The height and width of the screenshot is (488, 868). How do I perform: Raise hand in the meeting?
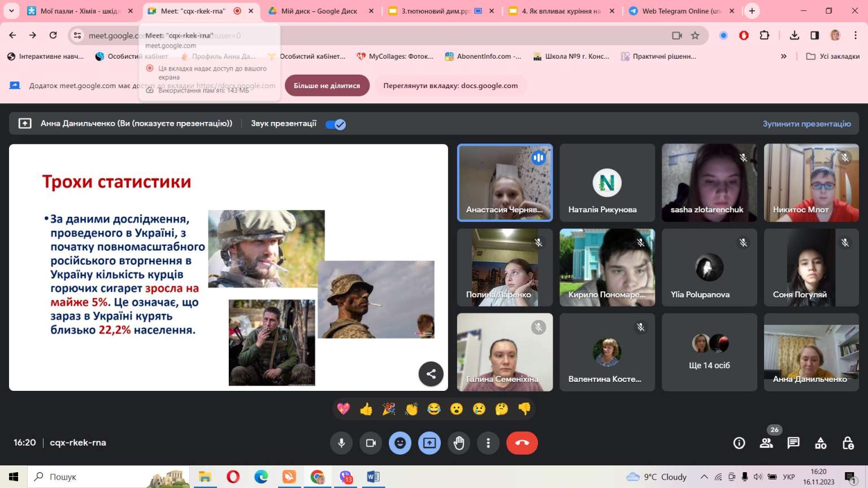459,443
